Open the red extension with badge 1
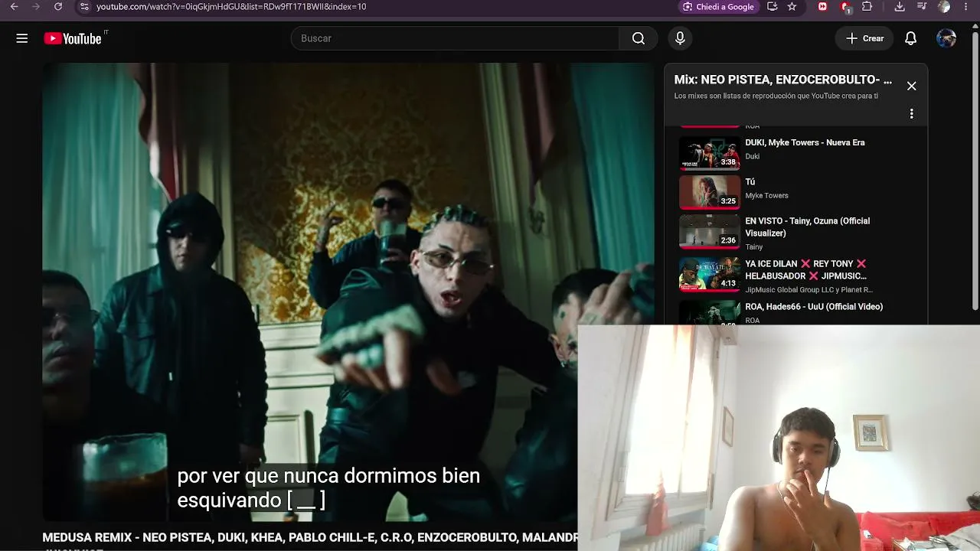The width and height of the screenshot is (980, 551). [845, 7]
